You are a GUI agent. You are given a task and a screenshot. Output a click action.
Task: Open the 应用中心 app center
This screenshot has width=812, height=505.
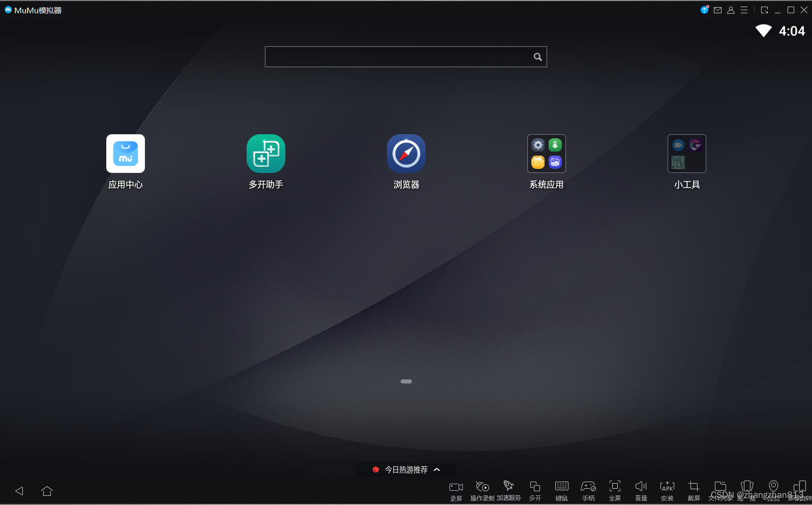pos(126,154)
